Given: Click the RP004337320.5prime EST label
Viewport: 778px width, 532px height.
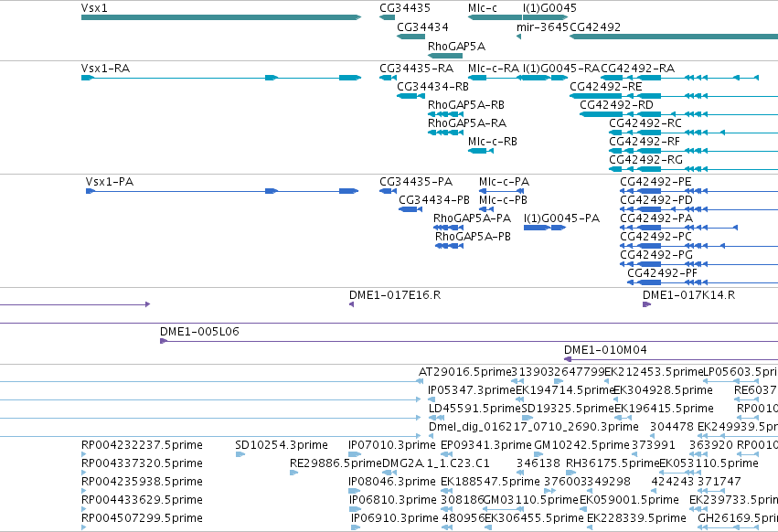Looking at the screenshot, I should point(142,463).
